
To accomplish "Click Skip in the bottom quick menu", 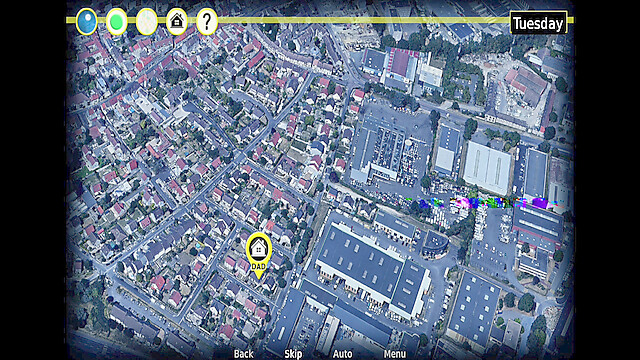I will pos(293,354).
